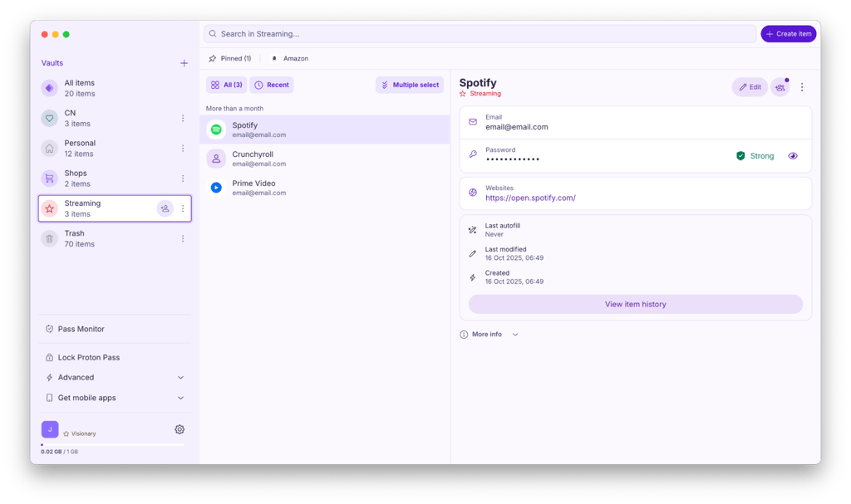851x504 pixels.
Task: Click the Search in Streaming field
Action: point(480,34)
